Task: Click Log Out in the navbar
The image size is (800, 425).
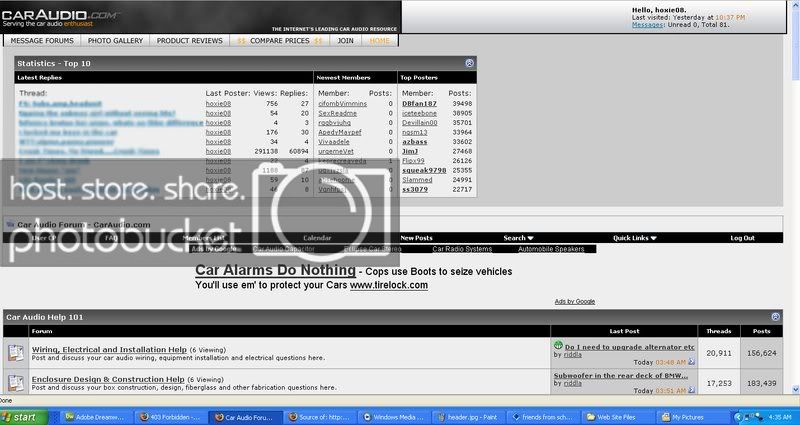Action: click(x=742, y=238)
